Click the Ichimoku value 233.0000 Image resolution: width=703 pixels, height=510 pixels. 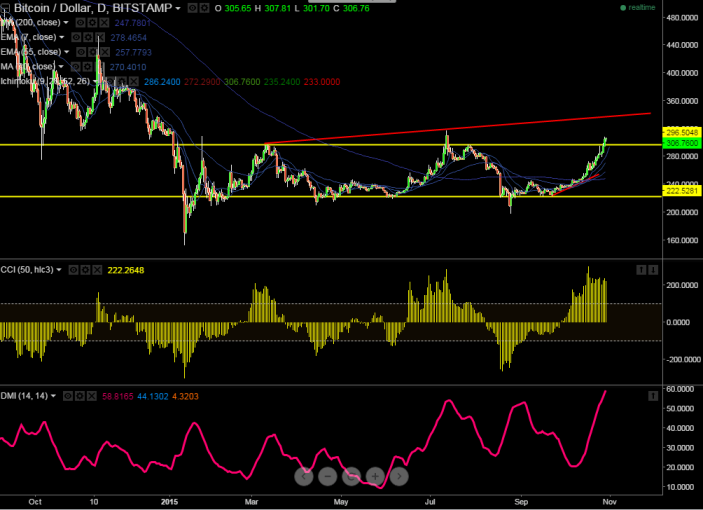click(x=322, y=82)
